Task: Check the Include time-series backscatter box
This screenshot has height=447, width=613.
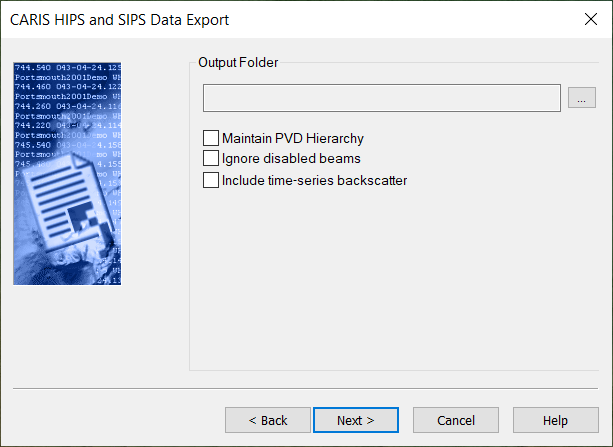Action: (x=210, y=180)
